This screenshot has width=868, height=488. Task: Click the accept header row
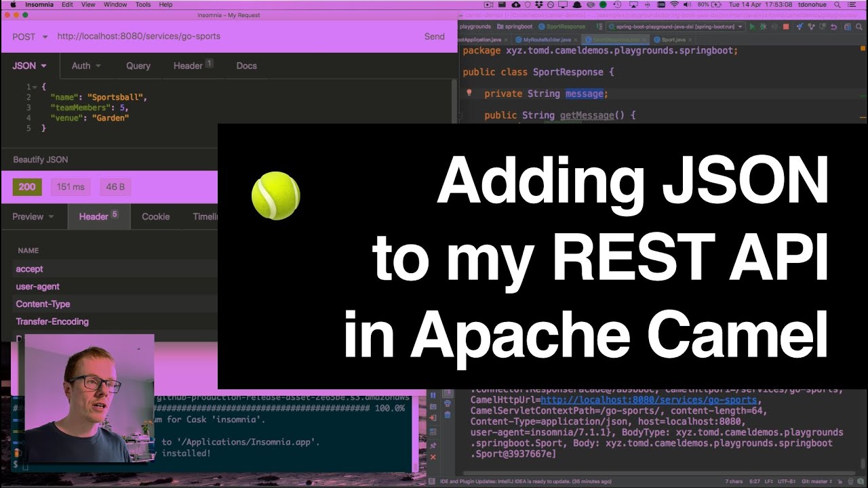(x=115, y=269)
